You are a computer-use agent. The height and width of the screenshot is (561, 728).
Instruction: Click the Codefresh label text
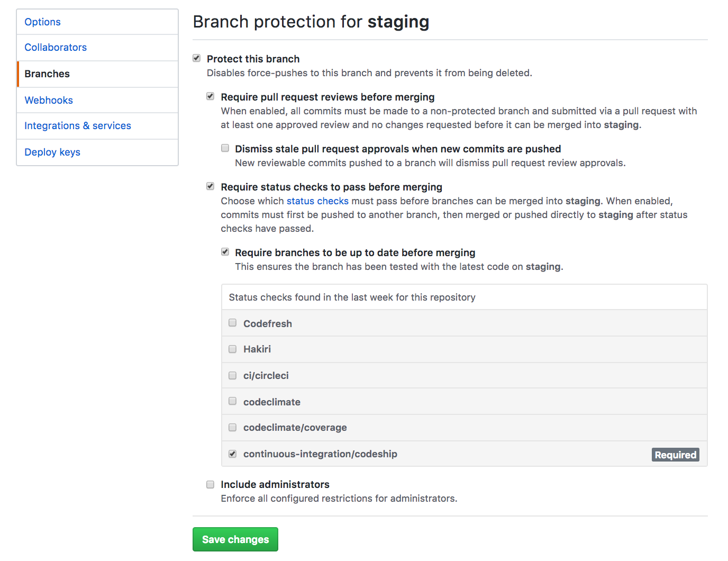tap(268, 323)
